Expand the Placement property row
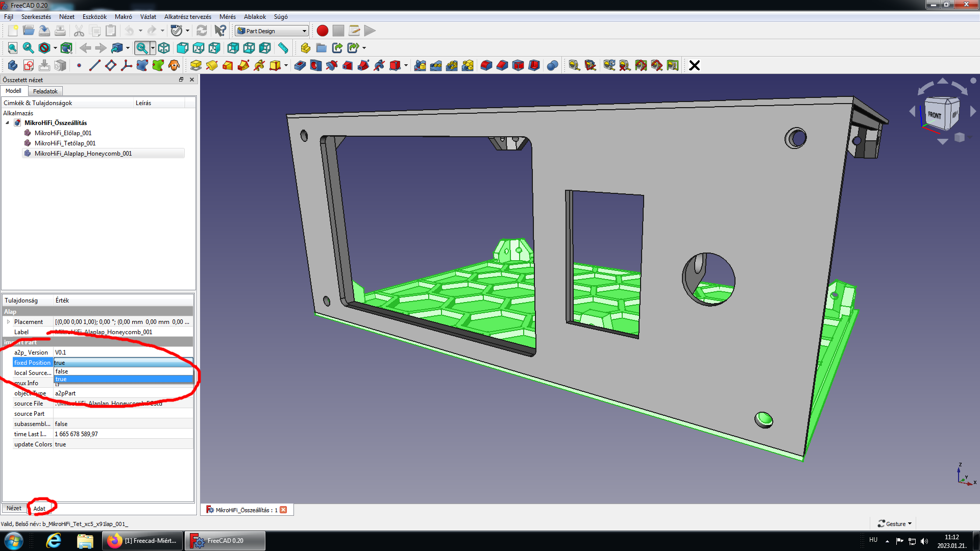Viewport: 980px width, 551px height. click(8, 322)
